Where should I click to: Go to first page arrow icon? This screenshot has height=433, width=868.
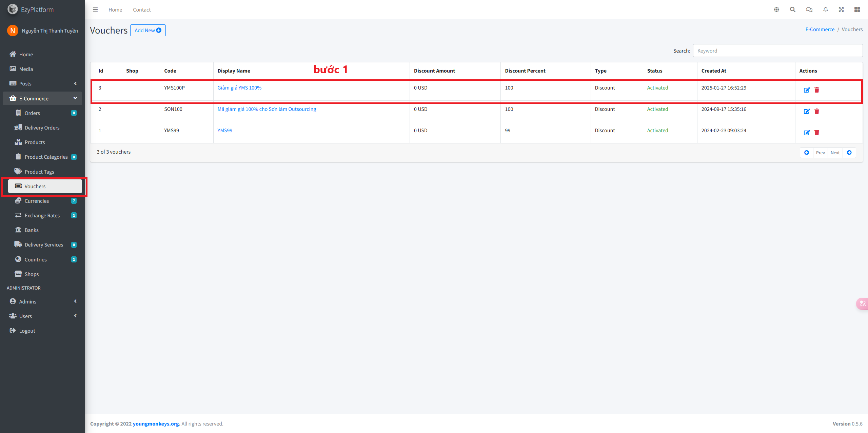[807, 153]
